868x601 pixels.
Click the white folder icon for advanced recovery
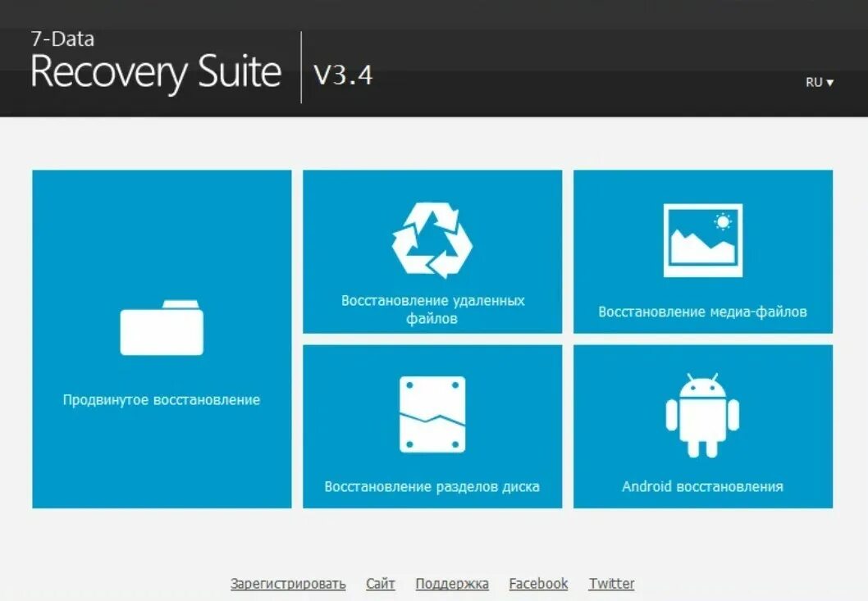[162, 328]
